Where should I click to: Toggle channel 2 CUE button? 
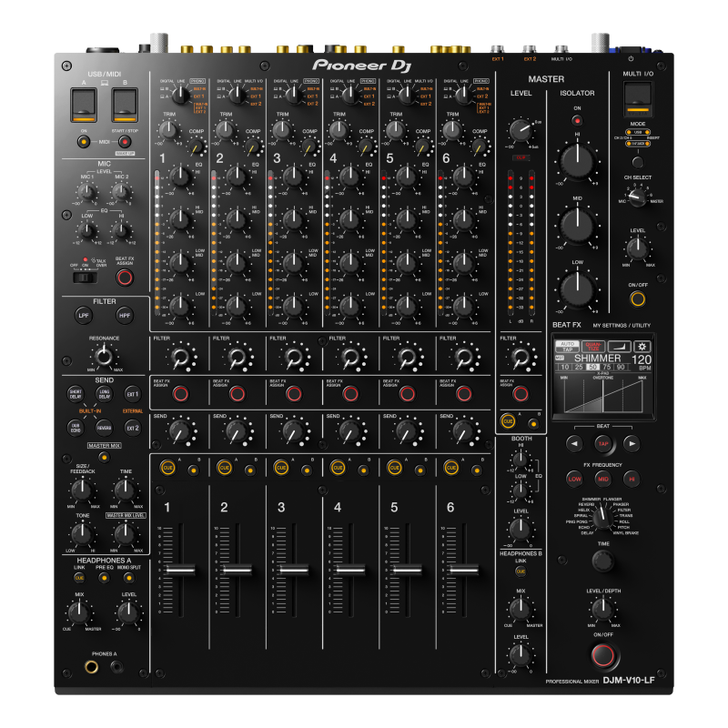(x=225, y=468)
